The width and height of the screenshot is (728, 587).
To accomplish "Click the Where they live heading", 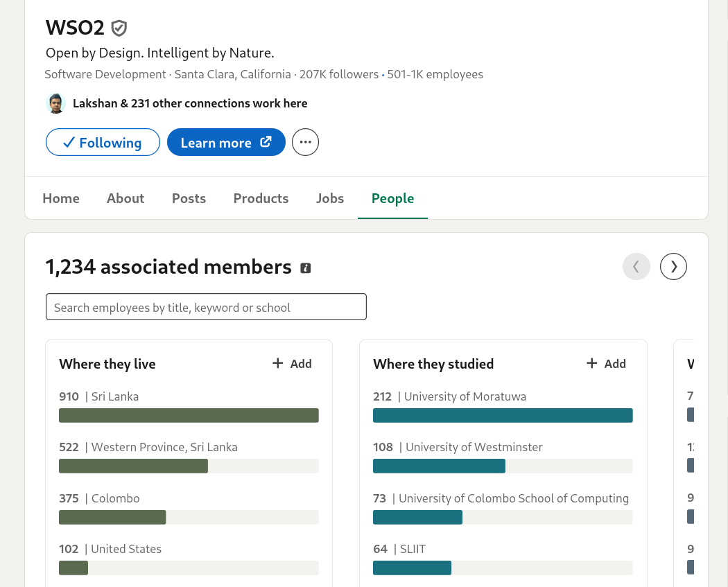I will [x=107, y=365].
